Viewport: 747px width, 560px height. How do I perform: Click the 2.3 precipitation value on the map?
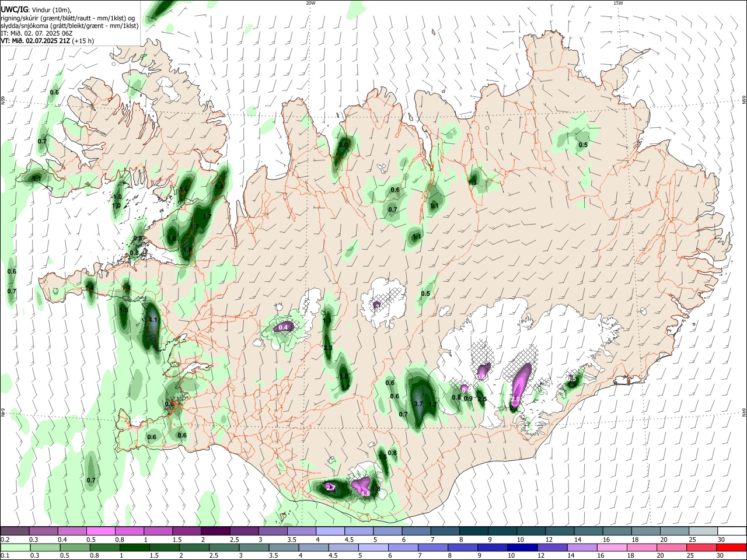328,348
